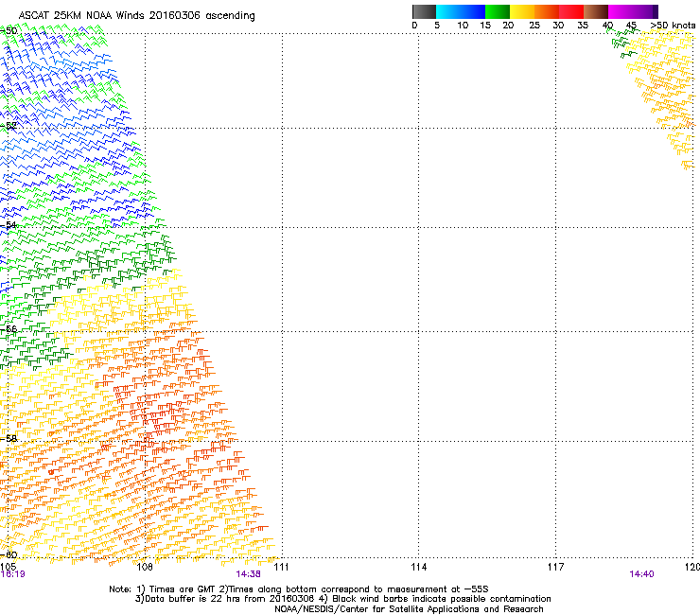Click the NOAA/NESDIS Center for Satellite Applications credit
700x615 pixels.
409,609
